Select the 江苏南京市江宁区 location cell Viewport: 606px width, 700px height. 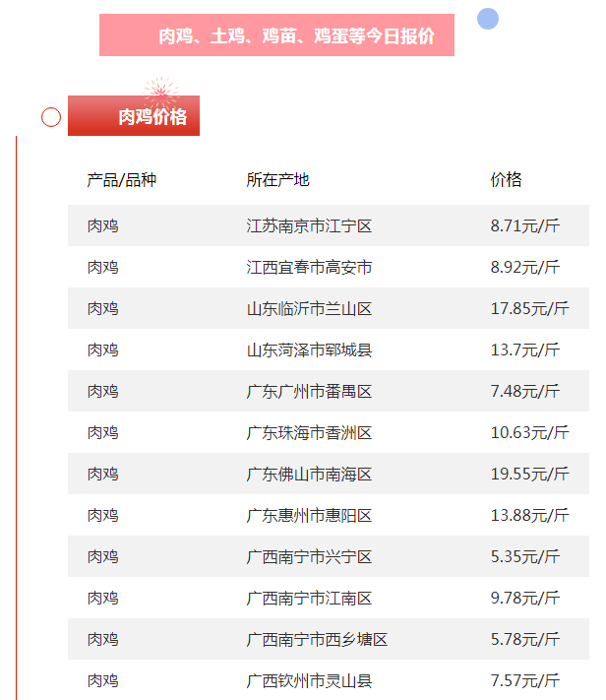[309, 226]
